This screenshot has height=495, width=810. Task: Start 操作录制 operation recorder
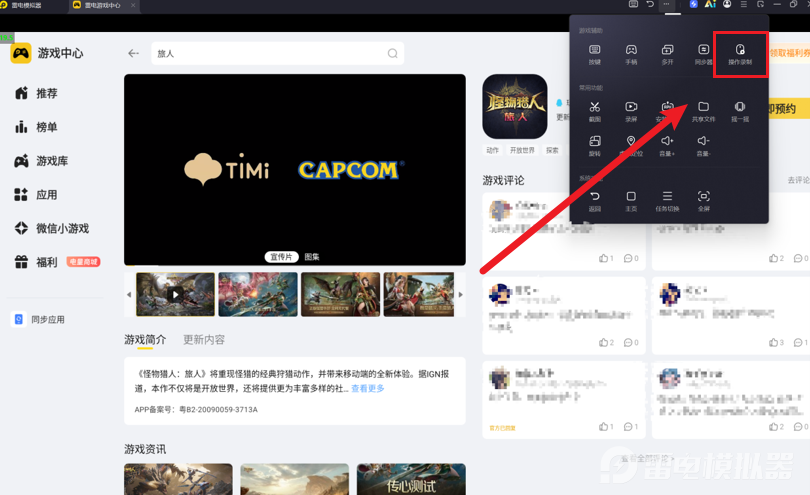coord(740,54)
